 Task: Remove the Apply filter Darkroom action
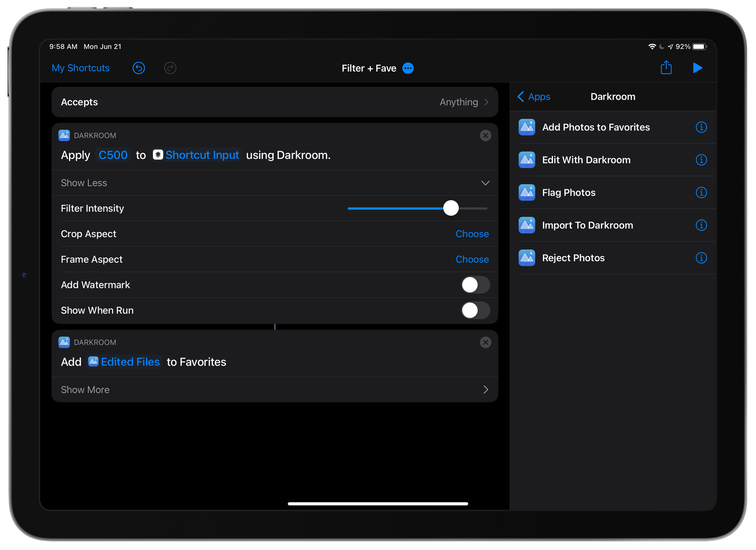485,136
